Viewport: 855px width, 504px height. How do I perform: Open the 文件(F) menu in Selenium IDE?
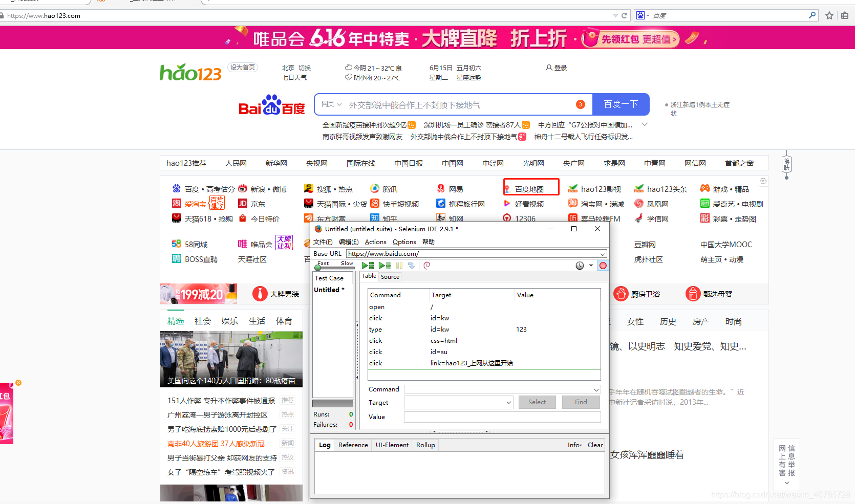323,242
